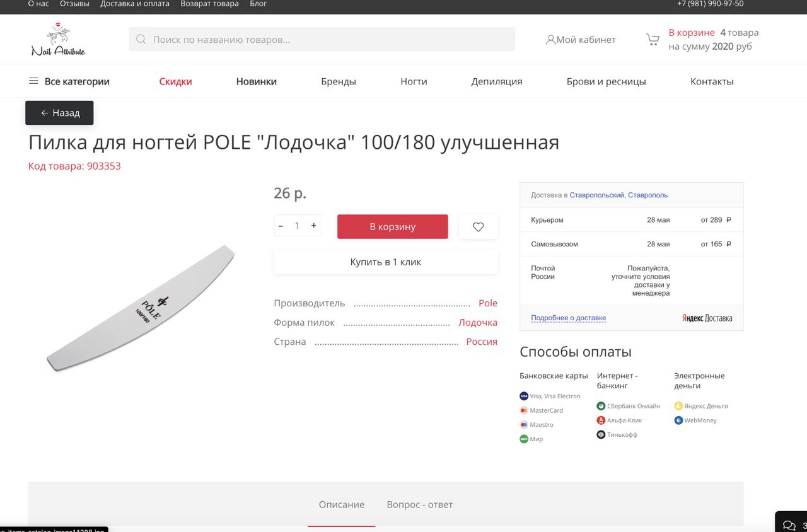Viewport: 807px width, 532px height.
Task: Open Доставка и оплата link
Action: [x=135, y=4]
